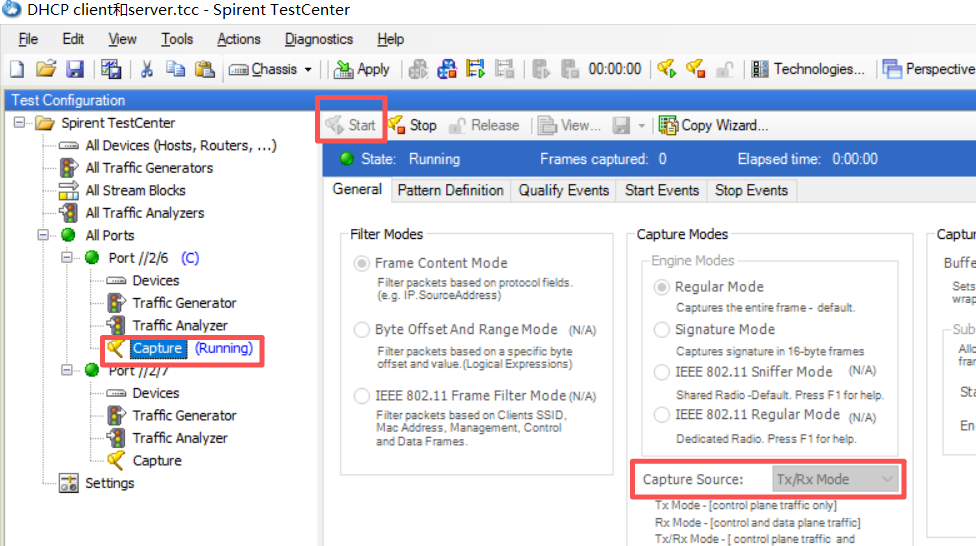The image size is (976, 546).
Task: Click the greyed release lock icon in main toolbar
Action: click(x=724, y=69)
